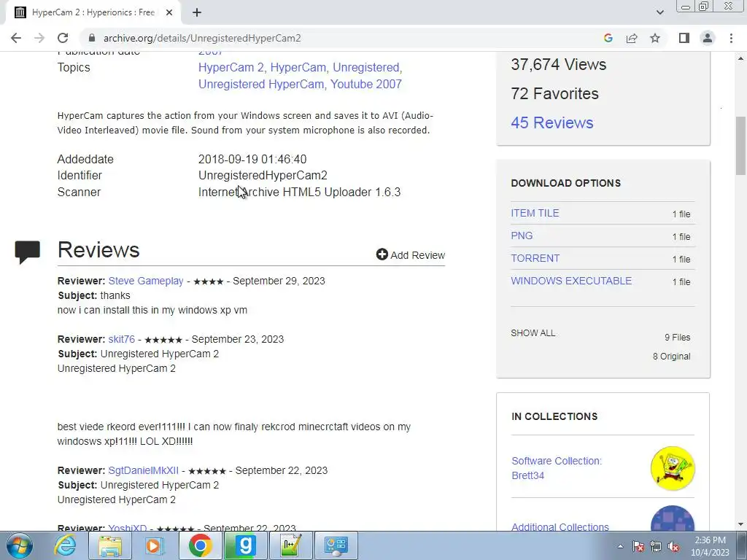Click the browser forward arrow
Viewport: 747px width, 560px height.
[39, 38]
